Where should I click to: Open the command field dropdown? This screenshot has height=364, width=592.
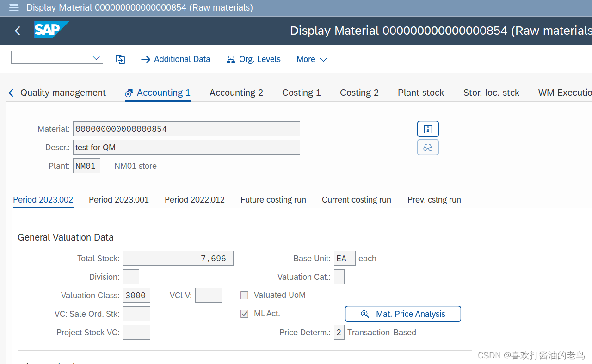(96, 57)
